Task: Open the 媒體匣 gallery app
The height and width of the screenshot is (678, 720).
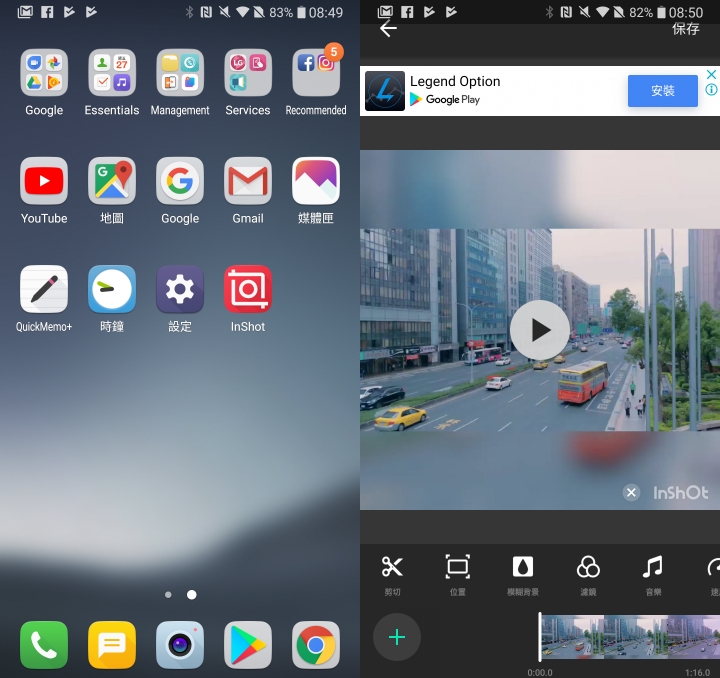Action: tap(316, 181)
